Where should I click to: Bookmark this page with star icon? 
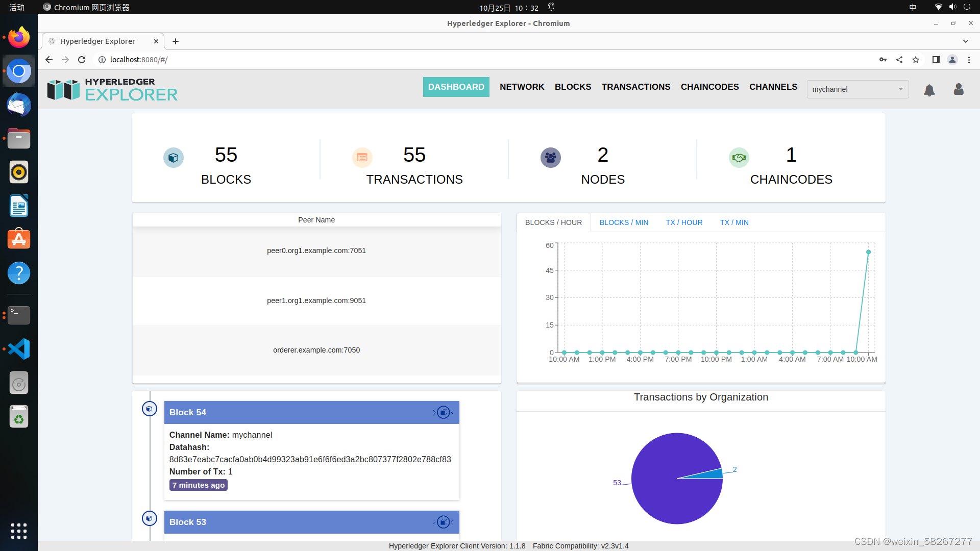tap(916, 60)
